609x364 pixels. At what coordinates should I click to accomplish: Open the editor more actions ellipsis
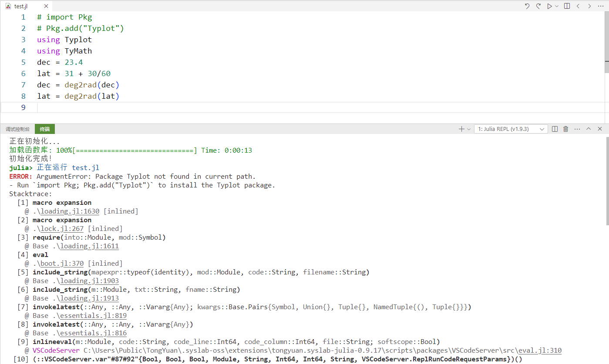[601, 6]
